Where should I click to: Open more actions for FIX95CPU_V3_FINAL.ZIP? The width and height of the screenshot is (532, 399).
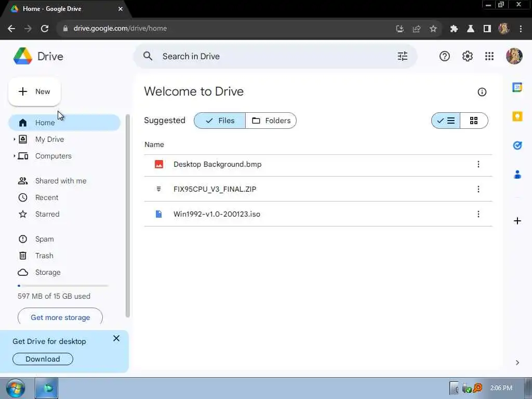coord(478,189)
